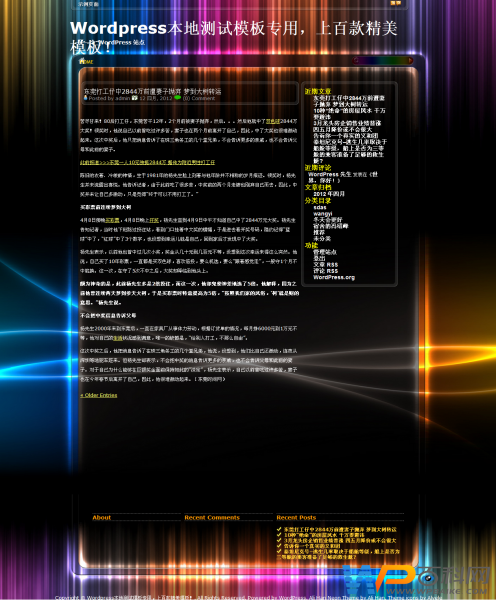
Task: Open the 未分类 category
Action: [x=322, y=238]
